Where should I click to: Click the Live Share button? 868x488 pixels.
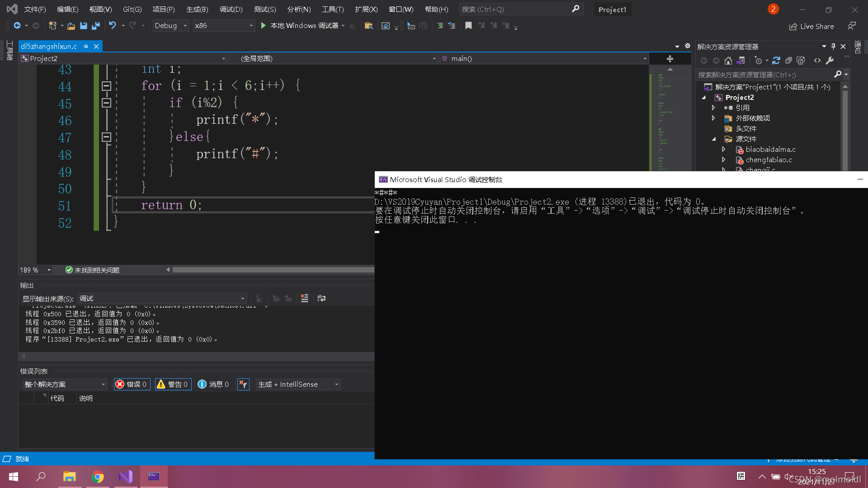811,26
